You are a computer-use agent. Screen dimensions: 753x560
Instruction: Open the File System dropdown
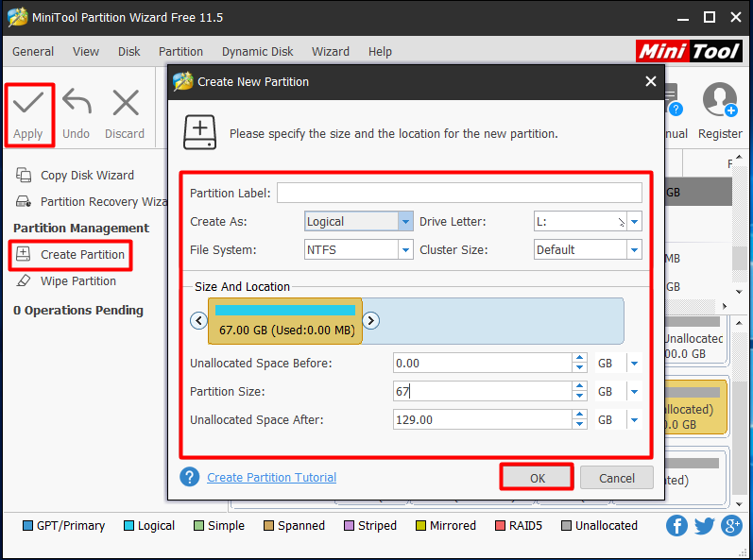(x=405, y=250)
